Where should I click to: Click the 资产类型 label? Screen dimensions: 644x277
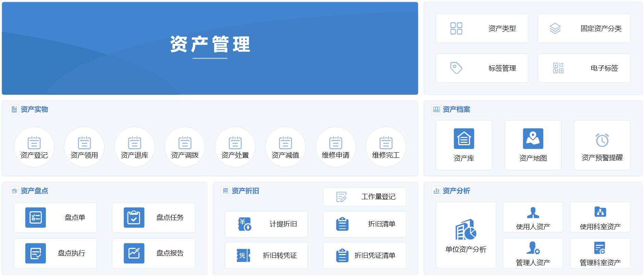(x=502, y=28)
